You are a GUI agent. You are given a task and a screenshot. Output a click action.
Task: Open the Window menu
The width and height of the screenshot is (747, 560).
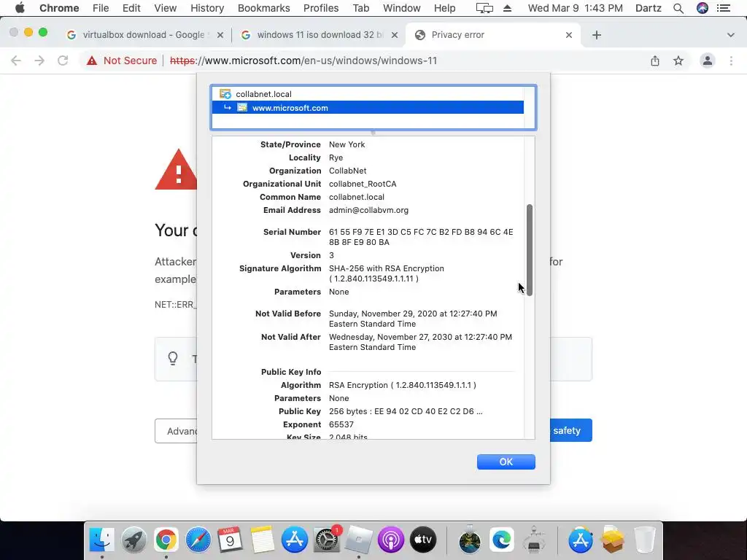(x=402, y=8)
